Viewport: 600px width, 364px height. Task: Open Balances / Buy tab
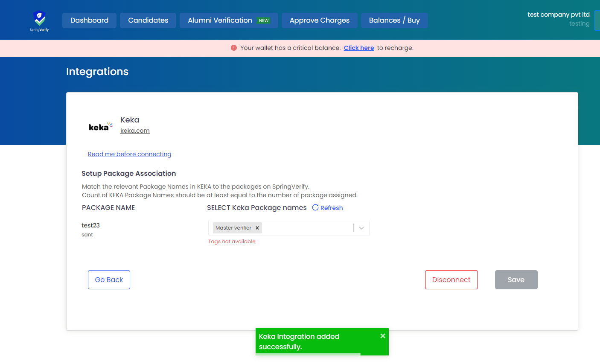(394, 20)
